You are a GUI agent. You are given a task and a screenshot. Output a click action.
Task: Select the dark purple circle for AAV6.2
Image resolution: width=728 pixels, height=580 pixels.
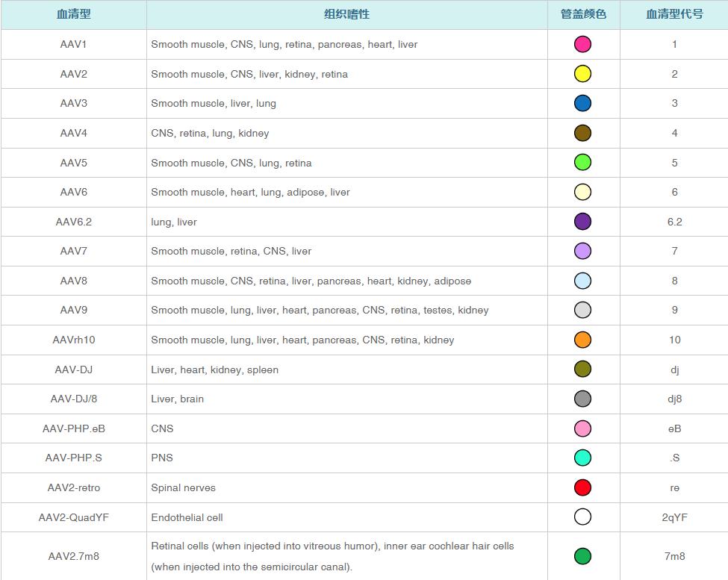point(582,222)
